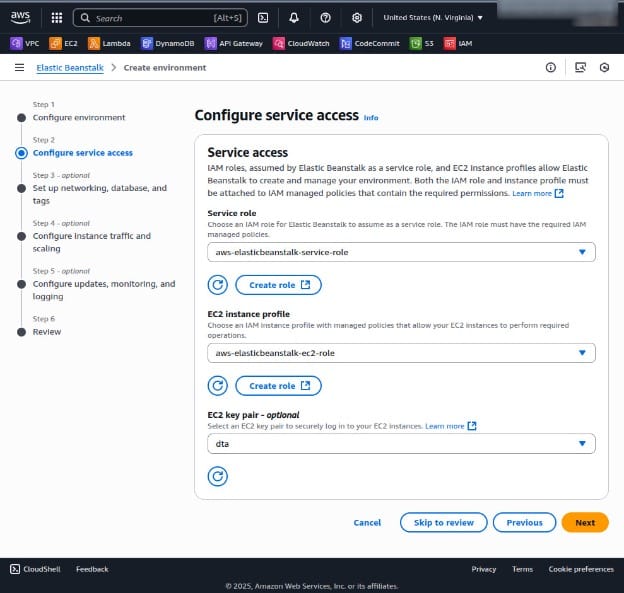This screenshot has width=624, height=593.
Task: Open API Gateway service shortcut
Action: (234, 43)
